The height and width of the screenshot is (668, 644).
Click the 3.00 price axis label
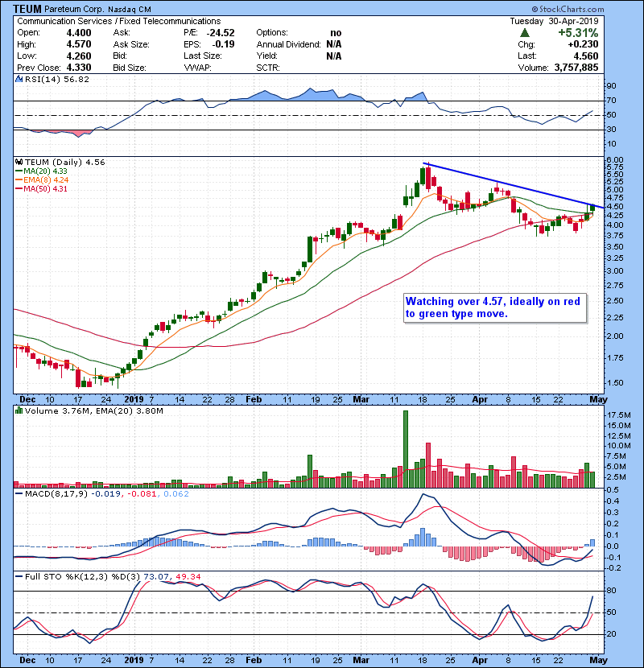pos(614,271)
